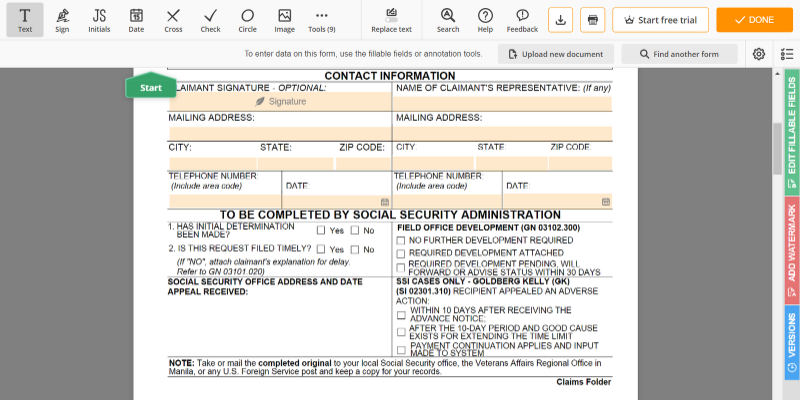
Task: Click the print icon
Action: [592, 20]
